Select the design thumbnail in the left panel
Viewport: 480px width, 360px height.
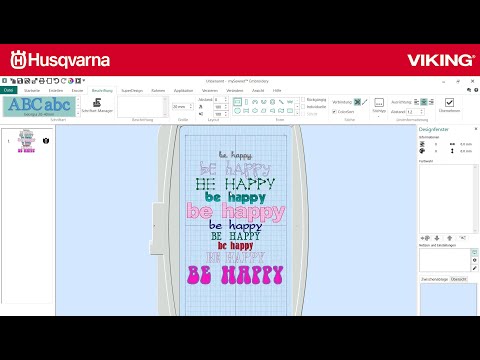(26, 141)
